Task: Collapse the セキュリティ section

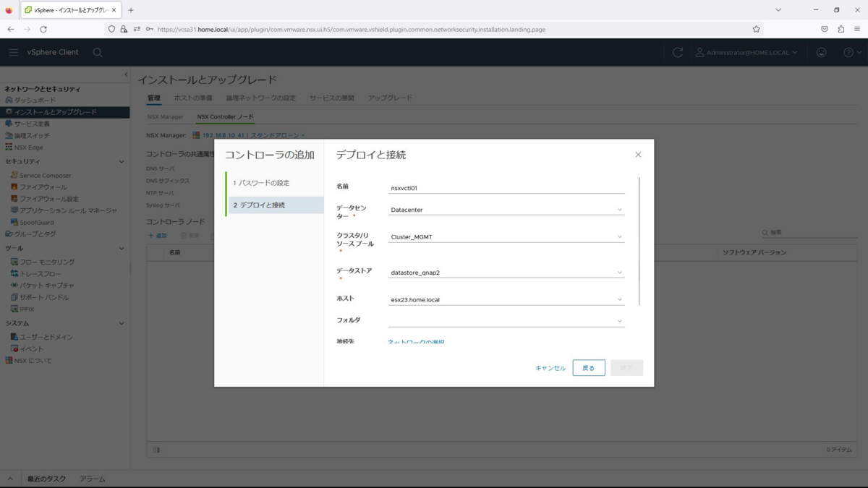Action: (122, 161)
